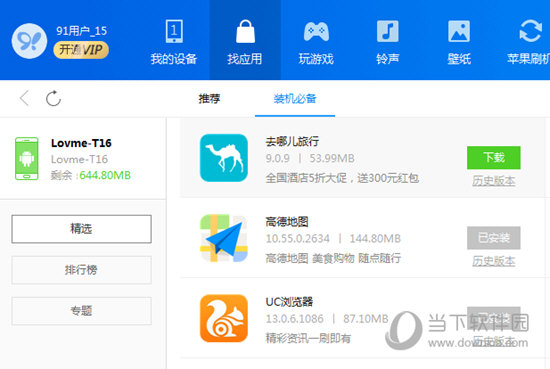Click description 全国酒店5折大促，送300元红包
The width and height of the screenshot is (550, 369).
pyautogui.click(x=342, y=178)
